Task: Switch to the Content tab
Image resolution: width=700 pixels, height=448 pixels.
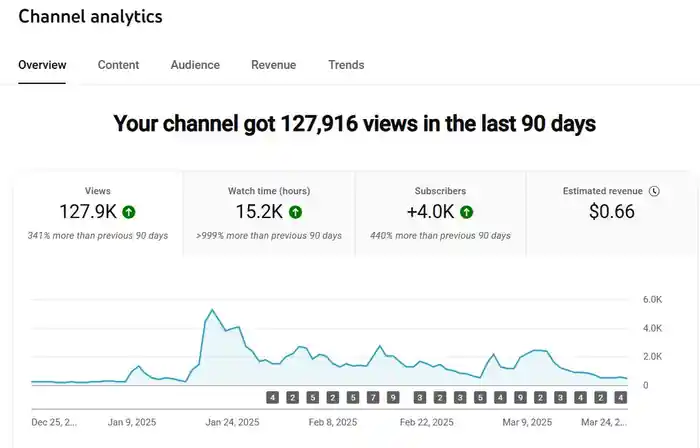Action: [118, 65]
